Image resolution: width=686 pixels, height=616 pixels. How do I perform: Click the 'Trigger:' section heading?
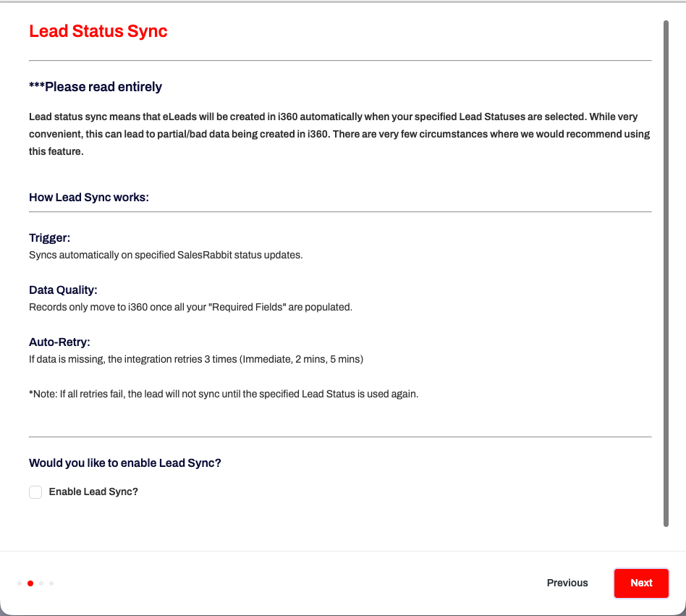point(49,238)
